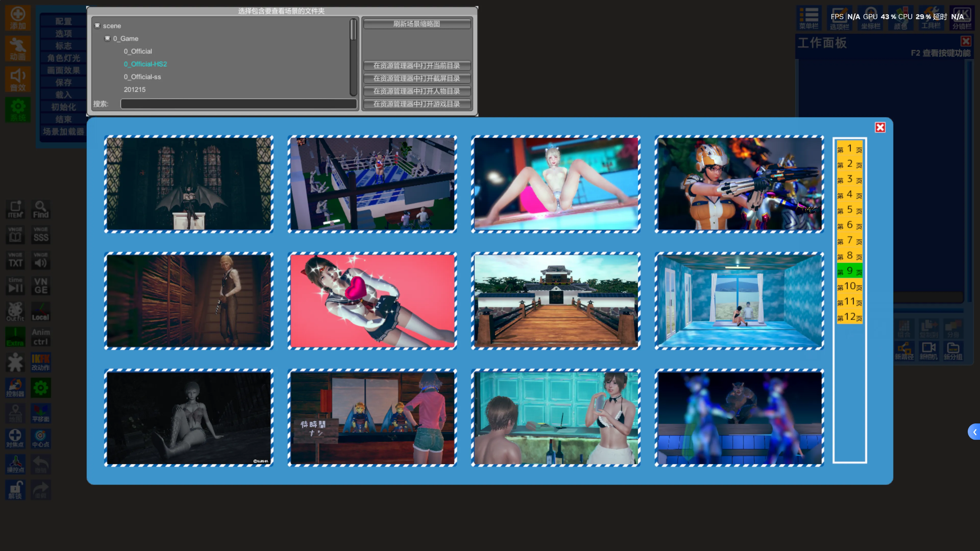Open the VNGE SSS icon
980x551 pixels.
(x=41, y=235)
